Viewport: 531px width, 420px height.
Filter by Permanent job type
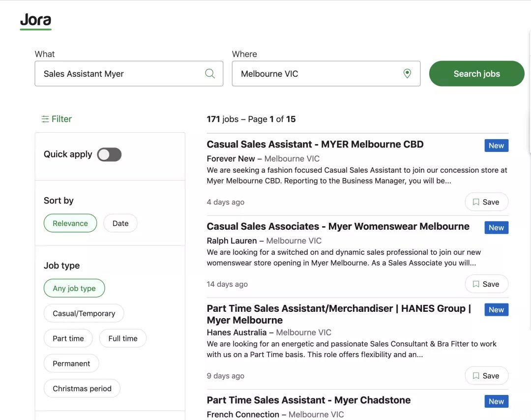tap(71, 363)
